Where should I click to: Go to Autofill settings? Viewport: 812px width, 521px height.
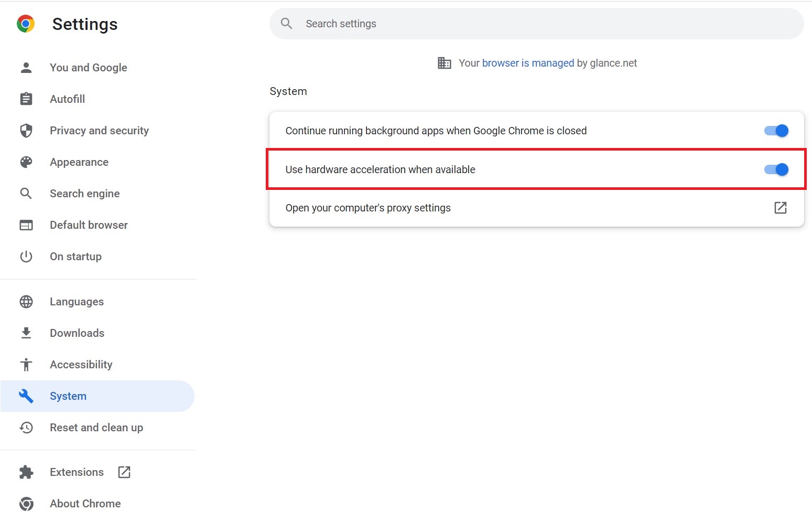67,99
